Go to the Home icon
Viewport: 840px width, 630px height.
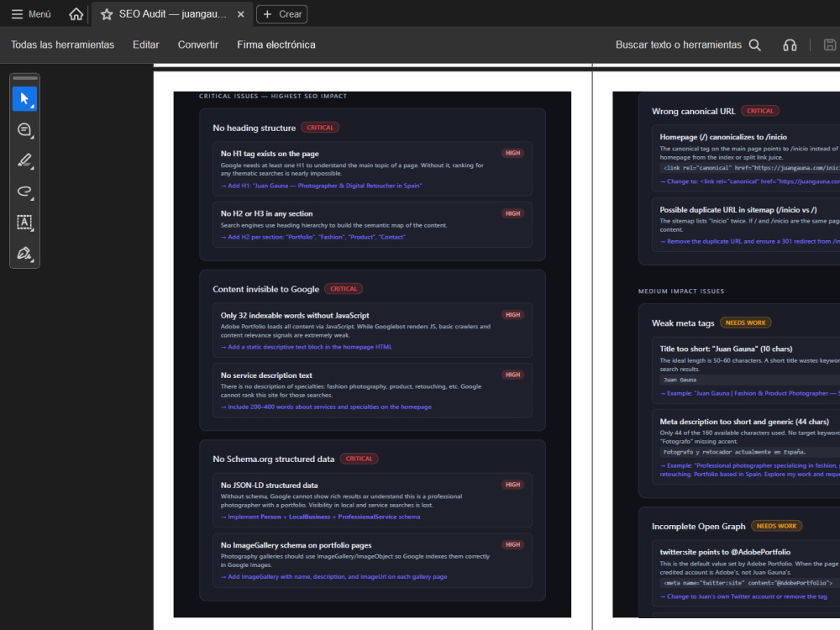pos(76,14)
